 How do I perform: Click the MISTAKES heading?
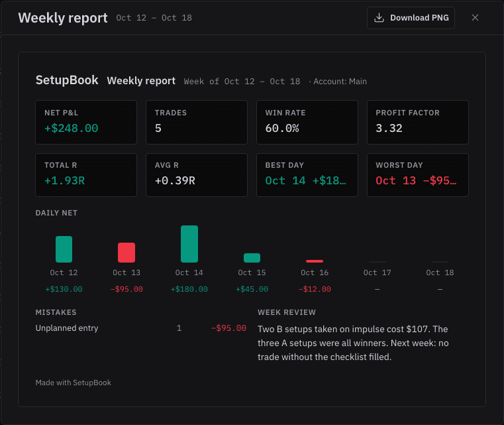pyautogui.click(x=56, y=312)
